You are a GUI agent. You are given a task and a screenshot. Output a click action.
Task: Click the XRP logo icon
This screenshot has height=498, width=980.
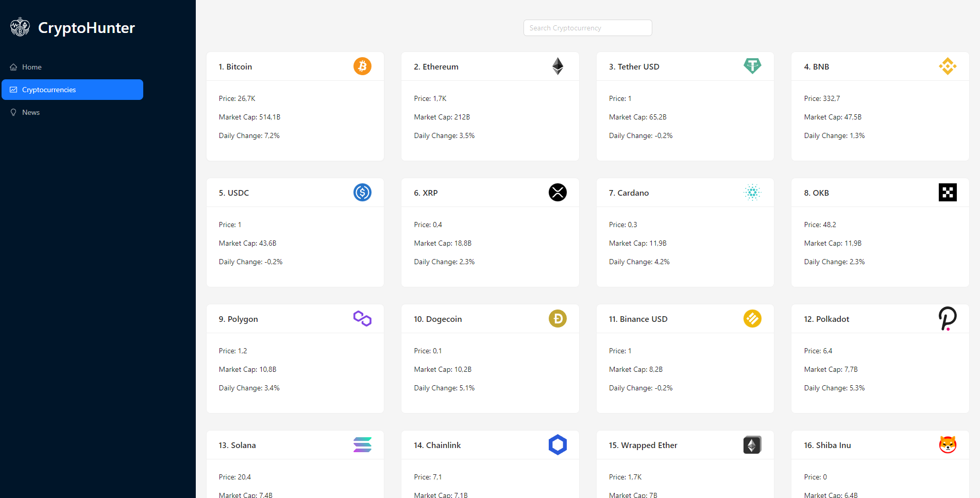point(557,192)
